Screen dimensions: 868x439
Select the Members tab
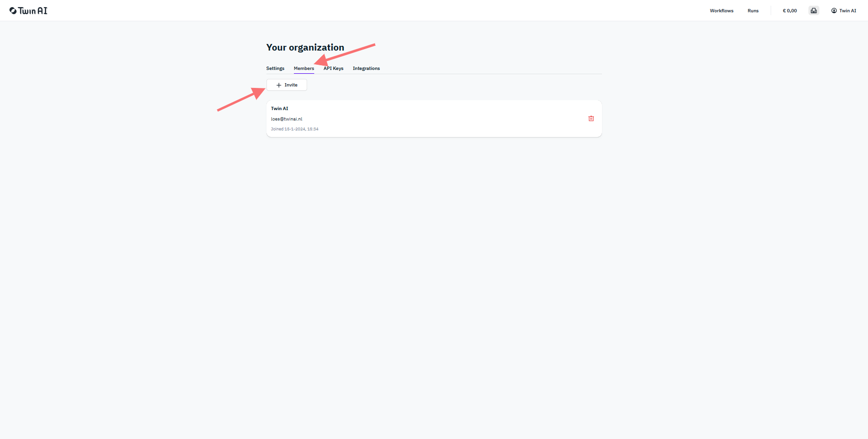[x=304, y=69]
